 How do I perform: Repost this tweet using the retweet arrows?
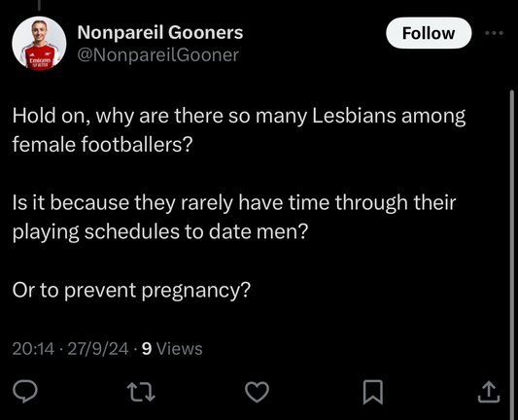[x=141, y=392]
